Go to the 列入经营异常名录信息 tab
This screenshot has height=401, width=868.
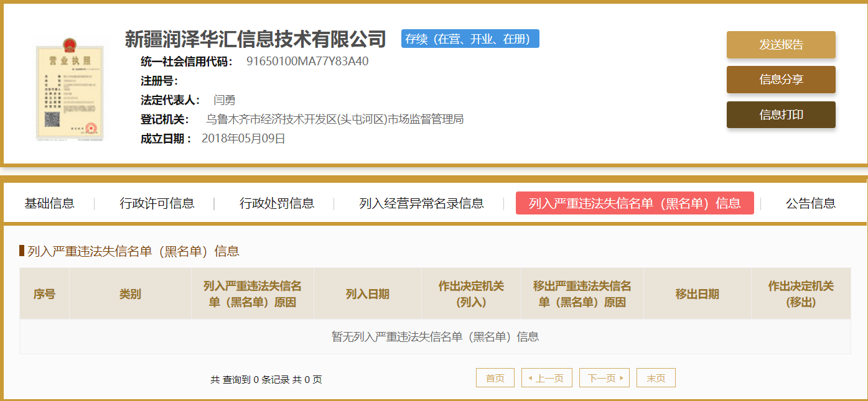point(421,203)
